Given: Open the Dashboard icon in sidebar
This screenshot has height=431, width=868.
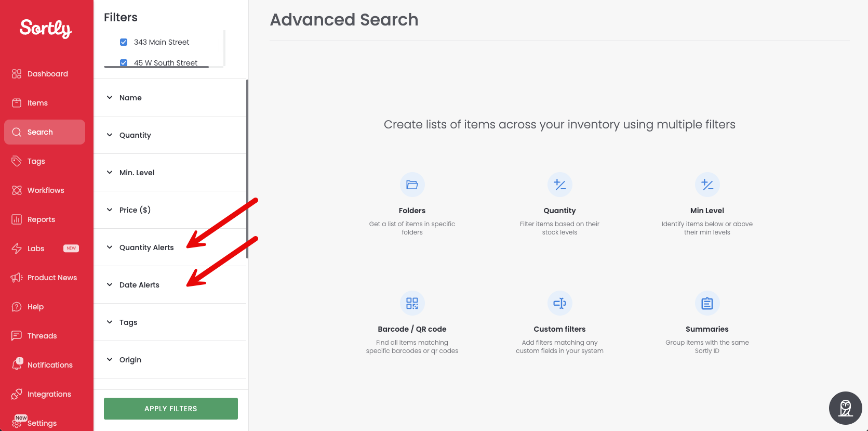Looking at the screenshot, I should pos(17,74).
